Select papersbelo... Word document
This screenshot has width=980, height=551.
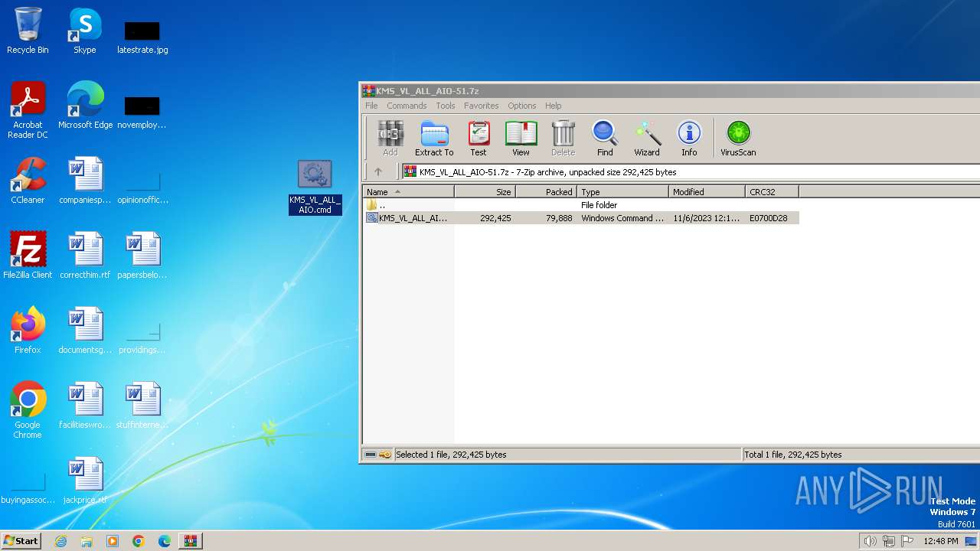[x=142, y=256]
